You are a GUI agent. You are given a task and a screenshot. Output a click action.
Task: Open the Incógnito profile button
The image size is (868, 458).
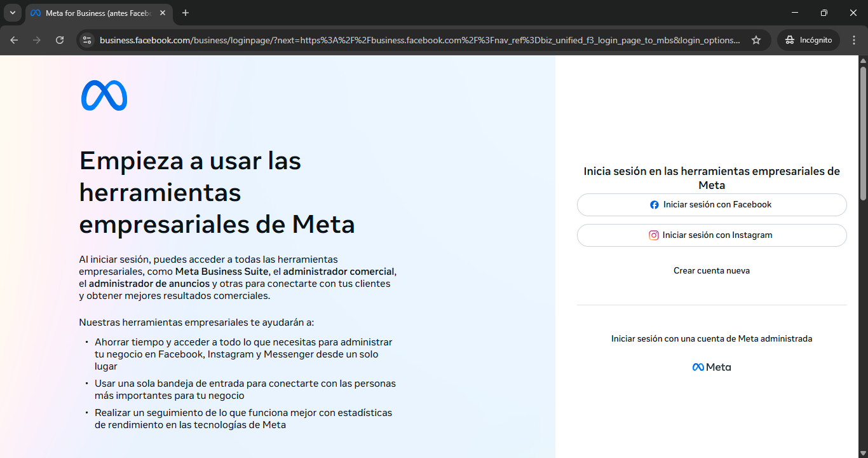click(x=808, y=40)
